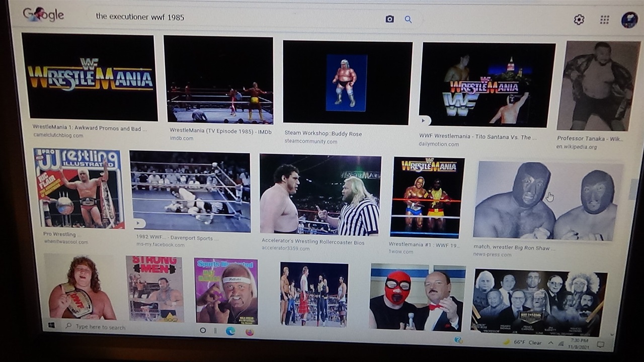The width and height of the screenshot is (644, 362).
Task: Open Professor Tanaka Wikipedia photo
Action: pos(599,86)
